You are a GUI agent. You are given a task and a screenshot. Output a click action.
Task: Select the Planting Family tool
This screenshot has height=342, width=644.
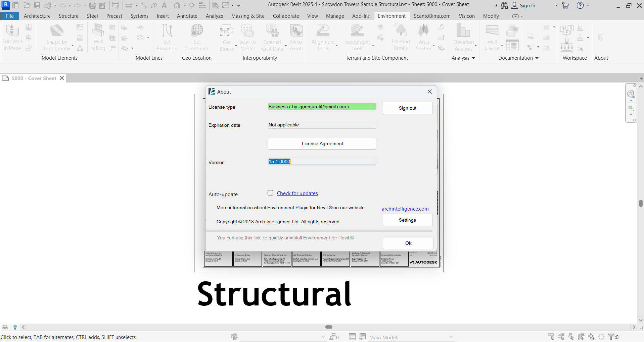coord(401,38)
